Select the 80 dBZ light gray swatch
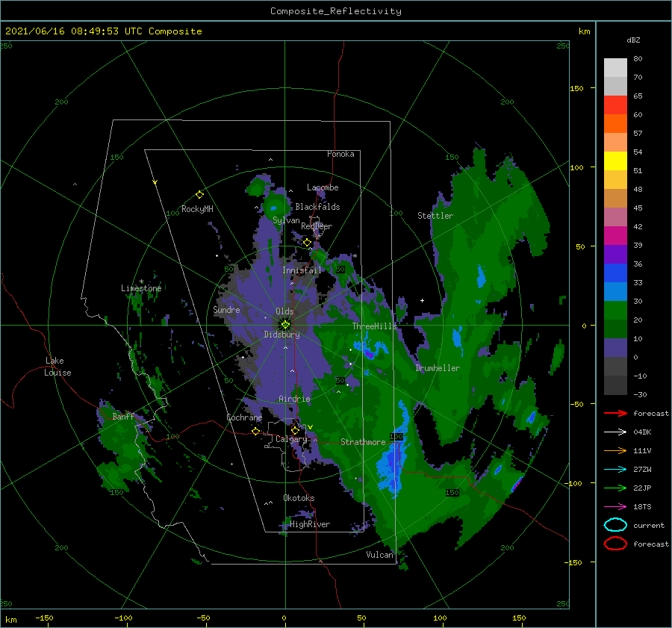The height and width of the screenshot is (628, 672). click(x=615, y=67)
